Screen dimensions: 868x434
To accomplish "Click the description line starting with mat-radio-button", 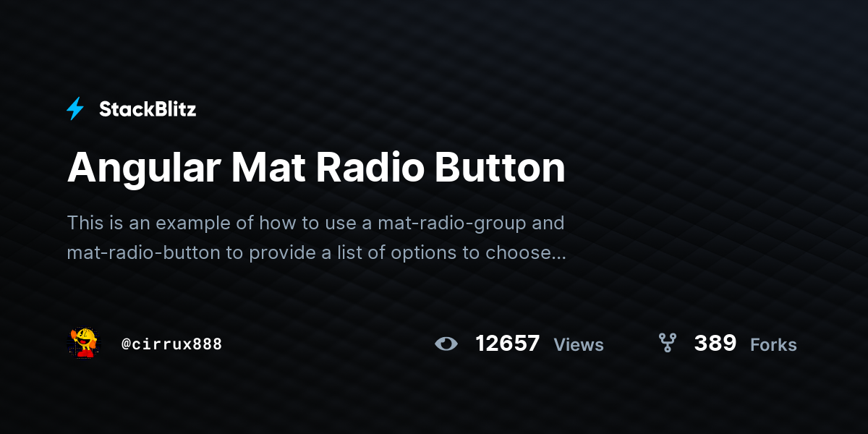I will (x=316, y=253).
